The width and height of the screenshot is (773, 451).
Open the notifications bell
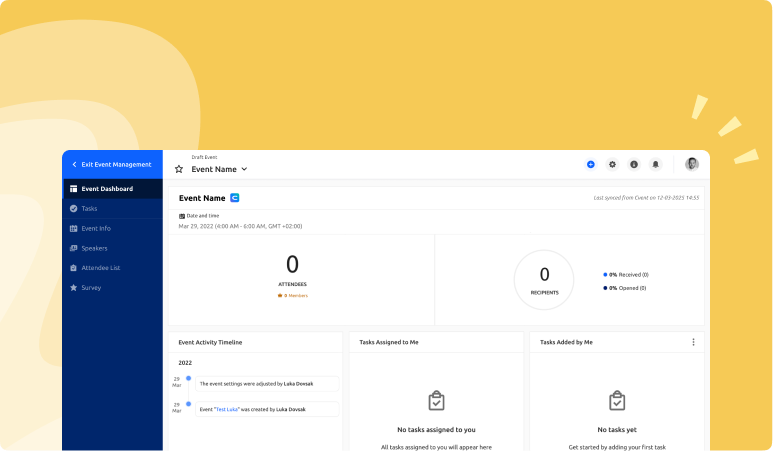coord(656,164)
